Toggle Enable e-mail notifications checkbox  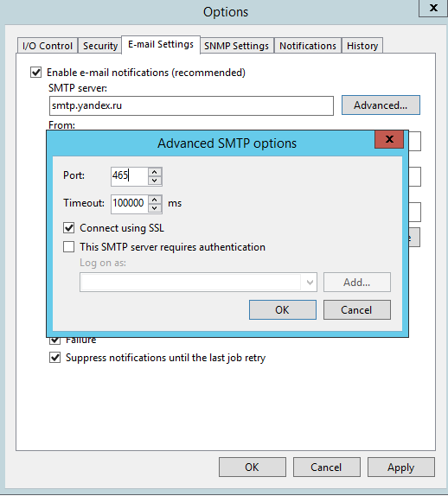coord(35,72)
